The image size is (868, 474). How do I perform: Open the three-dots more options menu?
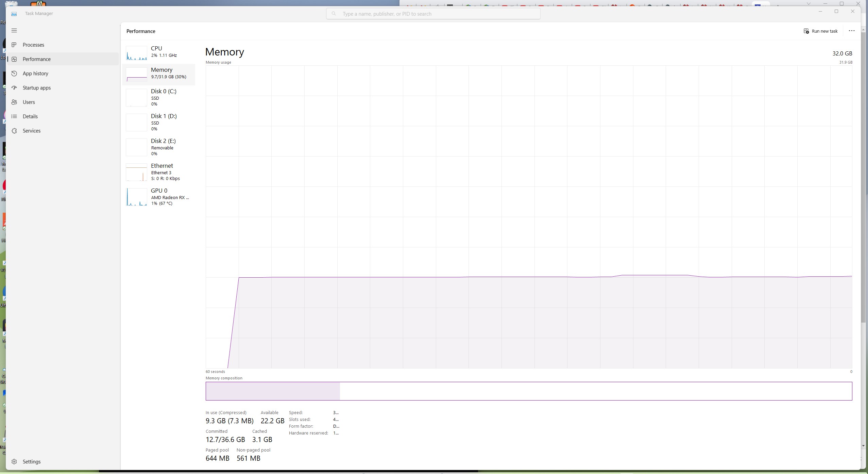pos(851,31)
